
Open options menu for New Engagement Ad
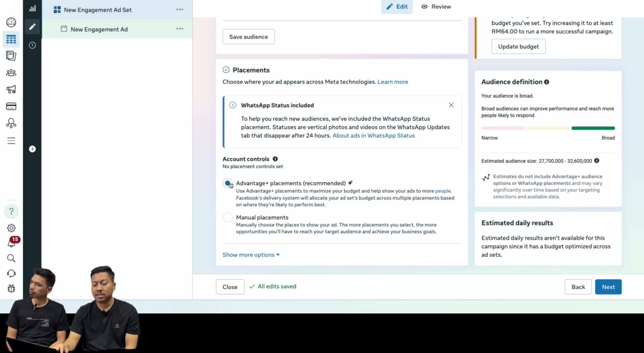180,29
